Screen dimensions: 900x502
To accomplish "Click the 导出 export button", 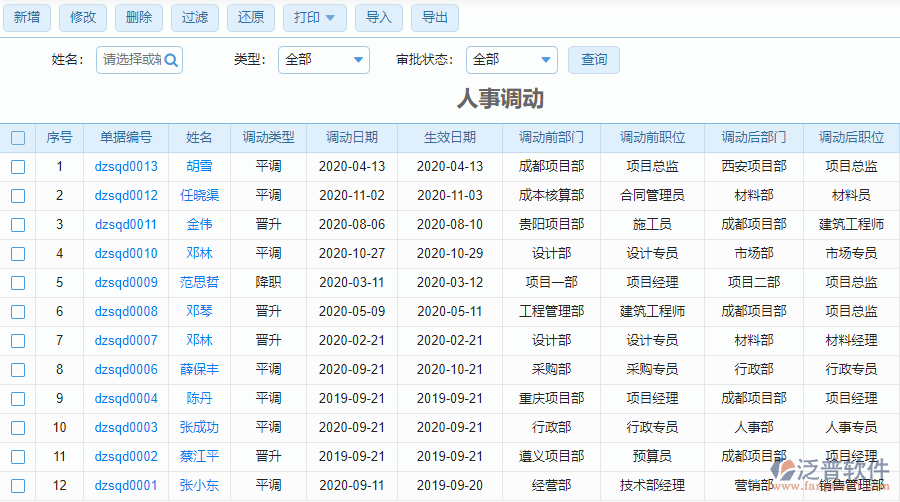I will [435, 17].
